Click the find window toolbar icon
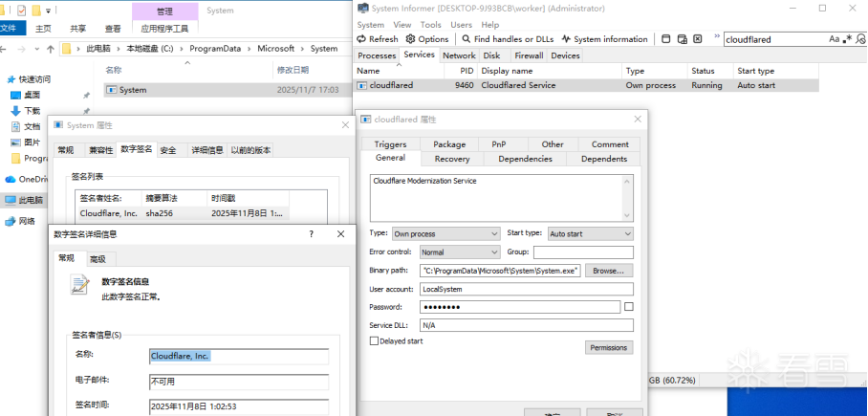This screenshot has height=416, width=868. coord(666,39)
